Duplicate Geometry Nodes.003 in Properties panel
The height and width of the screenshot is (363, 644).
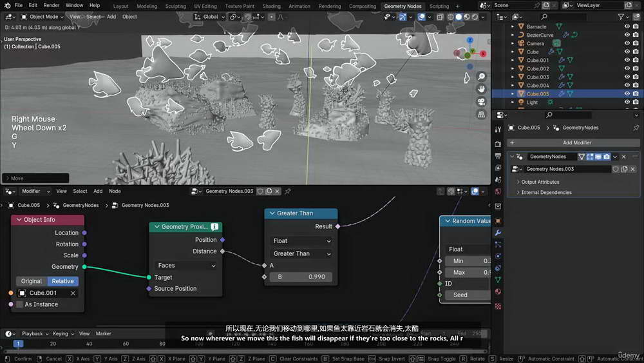click(624, 169)
